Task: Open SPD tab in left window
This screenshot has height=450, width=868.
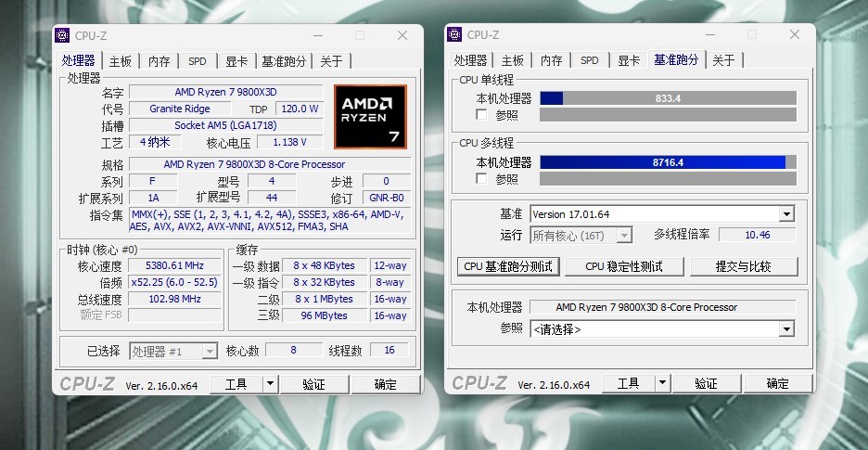Action: click(198, 61)
